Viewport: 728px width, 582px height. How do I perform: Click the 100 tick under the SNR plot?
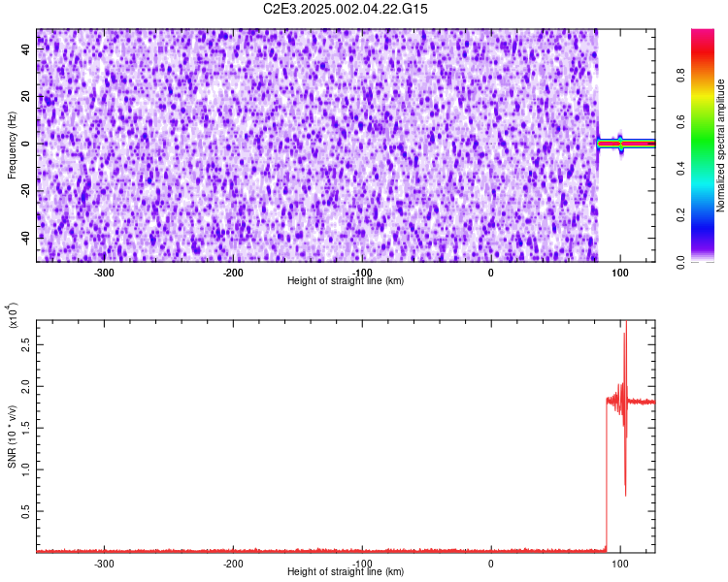click(620, 564)
